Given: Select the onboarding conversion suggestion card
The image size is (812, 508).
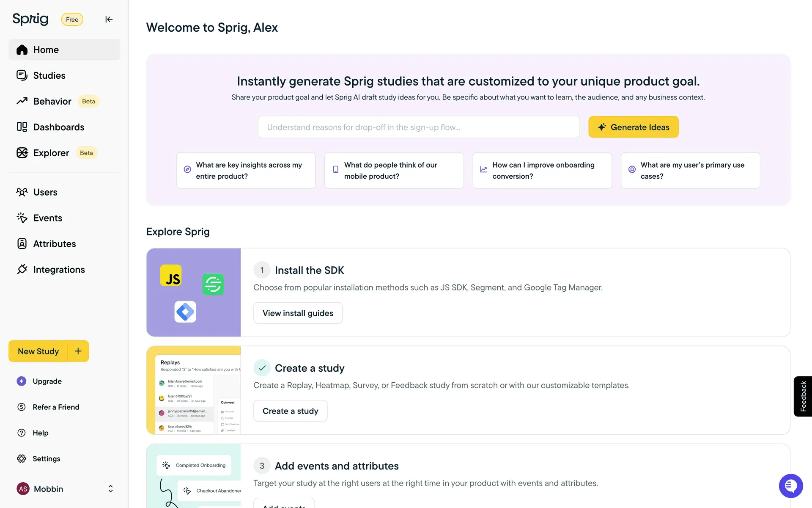Looking at the screenshot, I should click(542, 171).
